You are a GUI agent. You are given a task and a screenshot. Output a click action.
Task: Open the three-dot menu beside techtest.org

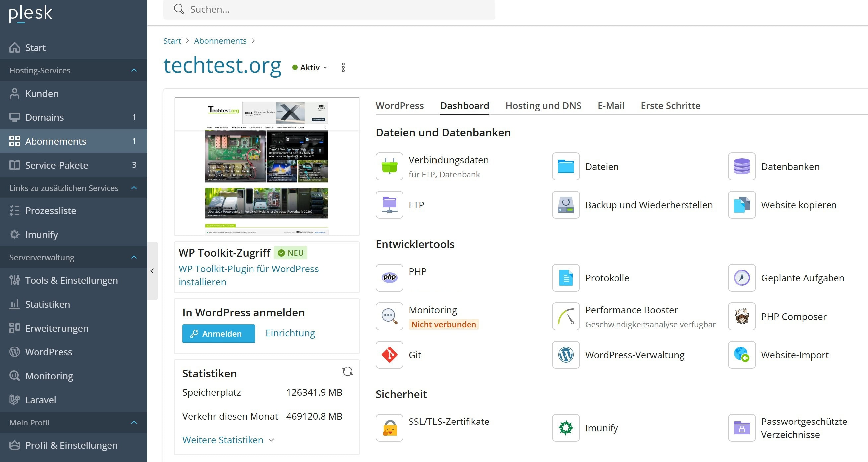343,67
